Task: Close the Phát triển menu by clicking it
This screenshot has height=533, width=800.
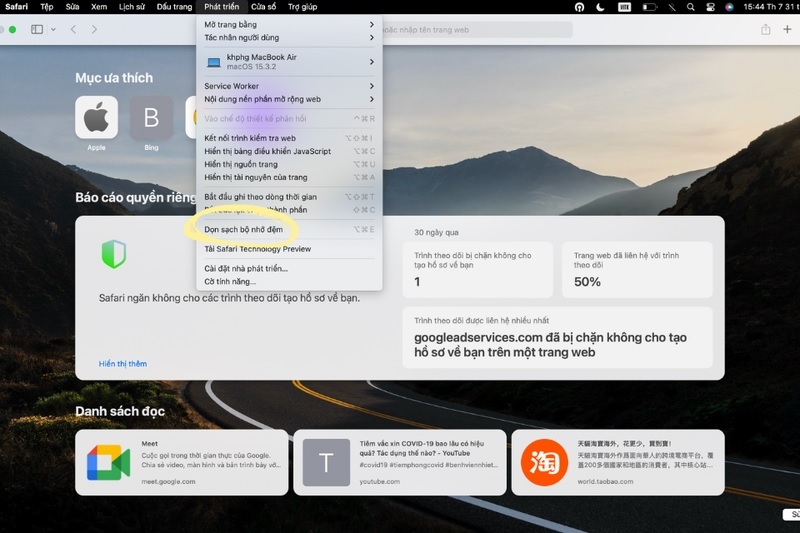Action: [221, 7]
